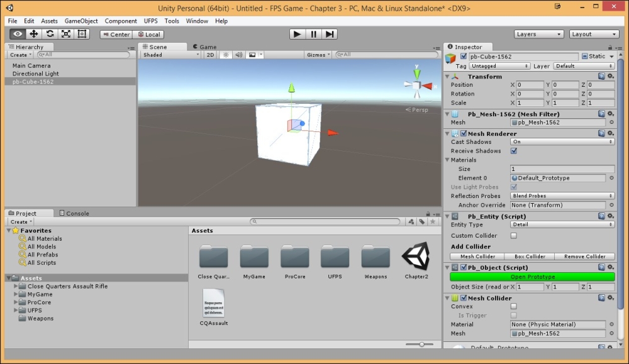Image resolution: width=629 pixels, height=364 pixels.
Task: Select the Scale tool
Action: click(x=65, y=34)
